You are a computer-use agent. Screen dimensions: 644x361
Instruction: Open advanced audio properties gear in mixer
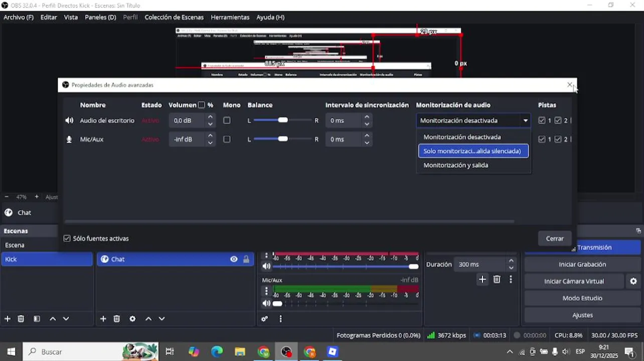tap(265, 319)
